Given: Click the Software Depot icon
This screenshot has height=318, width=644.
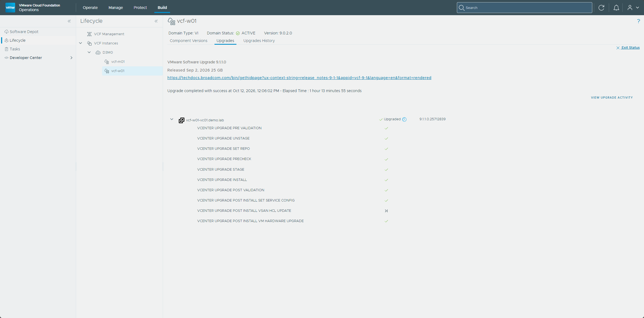Looking at the screenshot, I should tap(6, 32).
